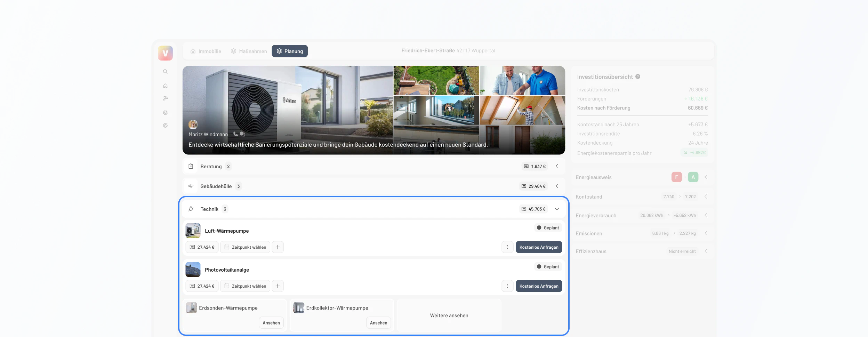Click Moritz Windmann's avatar picture
The height and width of the screenshot is (337, 868).
pyautogui.click(x=193, y=125)
